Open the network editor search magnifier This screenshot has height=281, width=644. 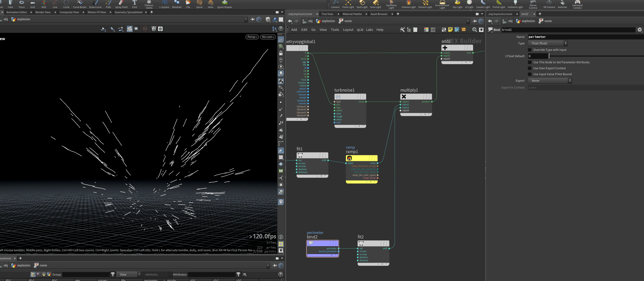tap(474, 30)
